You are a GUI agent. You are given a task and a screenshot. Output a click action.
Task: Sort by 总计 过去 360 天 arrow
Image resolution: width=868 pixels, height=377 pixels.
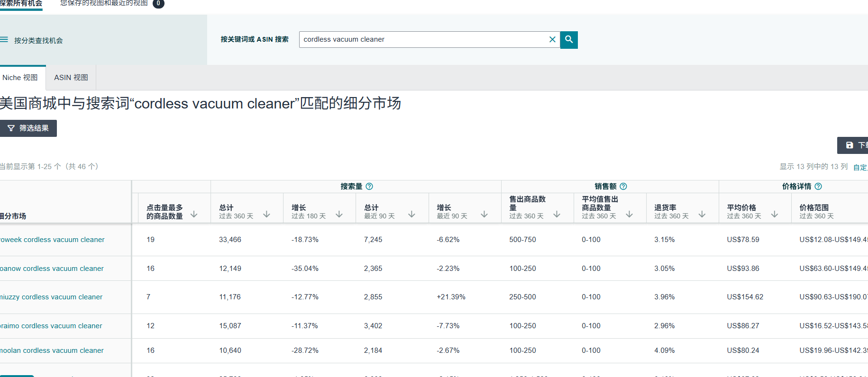point(266,215)
